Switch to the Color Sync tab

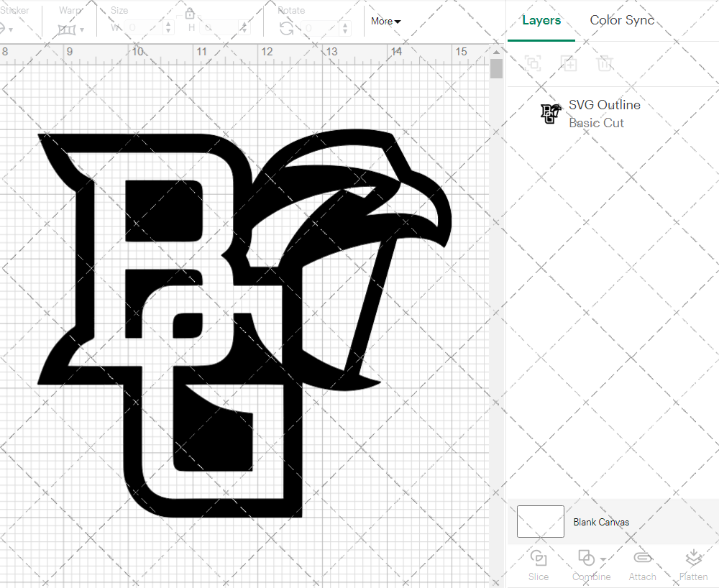coord(622,20)
